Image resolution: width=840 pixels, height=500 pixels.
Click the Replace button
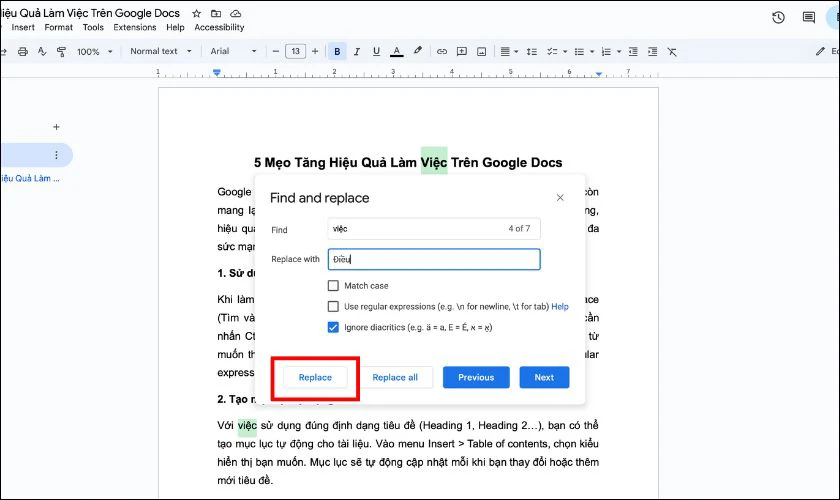(x=315, y=377)
